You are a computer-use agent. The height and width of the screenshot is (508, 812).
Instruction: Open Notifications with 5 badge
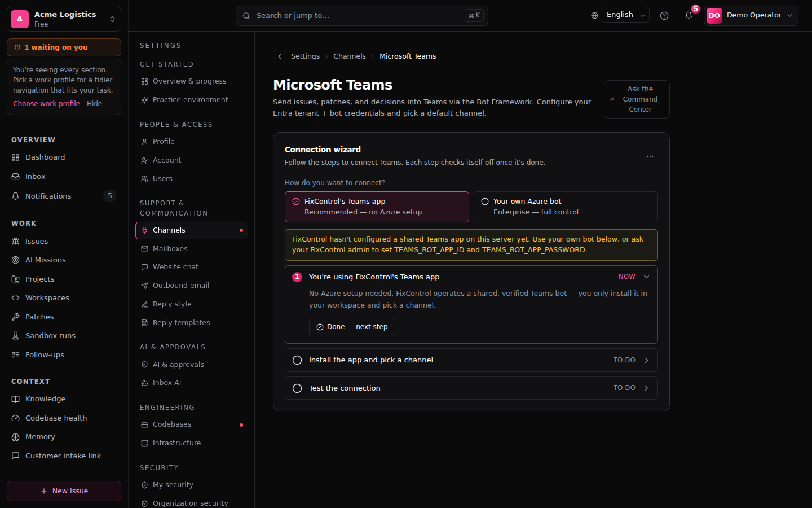(x=64, y=196)
